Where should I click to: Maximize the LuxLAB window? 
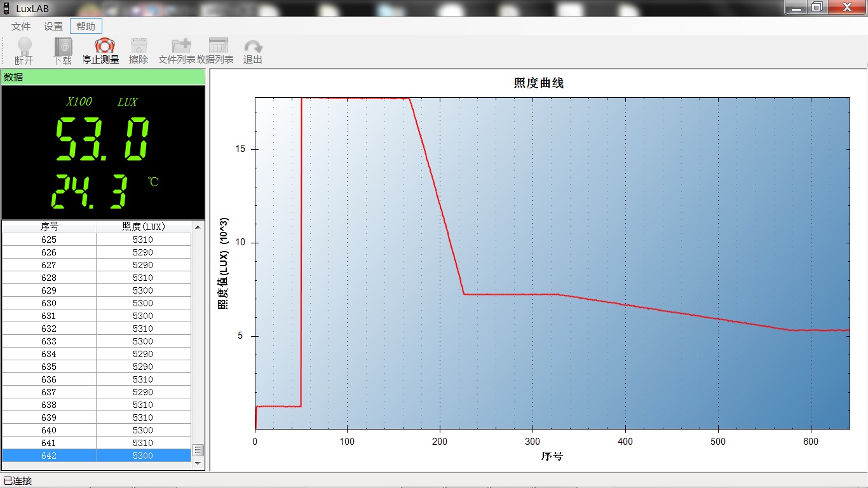click(817, 7)
